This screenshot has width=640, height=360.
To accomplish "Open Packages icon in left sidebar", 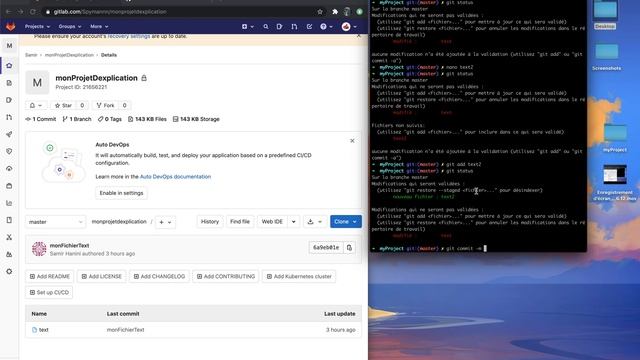I will click(x=9, y=186).
